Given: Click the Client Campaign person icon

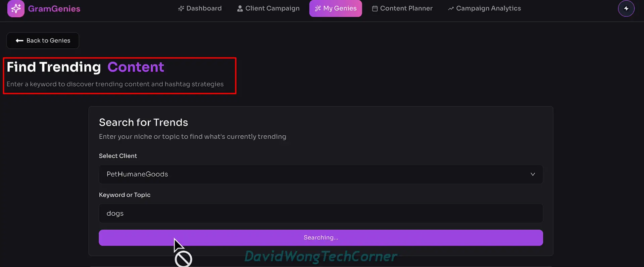Looking at the screenshot, I should [240, 8].
